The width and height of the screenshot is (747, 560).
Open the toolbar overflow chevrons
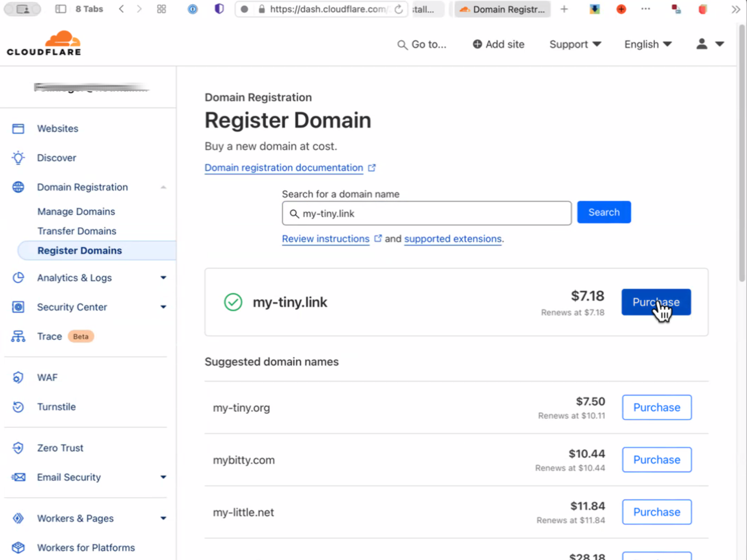pyautogui.click(x=735, y=9)
